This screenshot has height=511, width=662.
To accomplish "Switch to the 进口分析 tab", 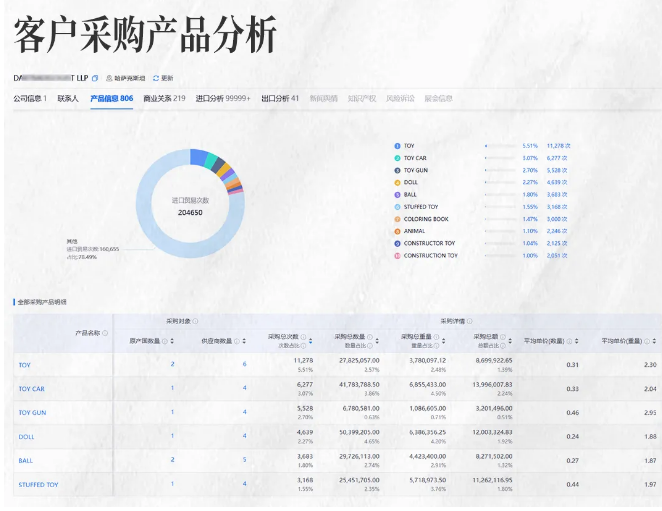I will 222,99.
